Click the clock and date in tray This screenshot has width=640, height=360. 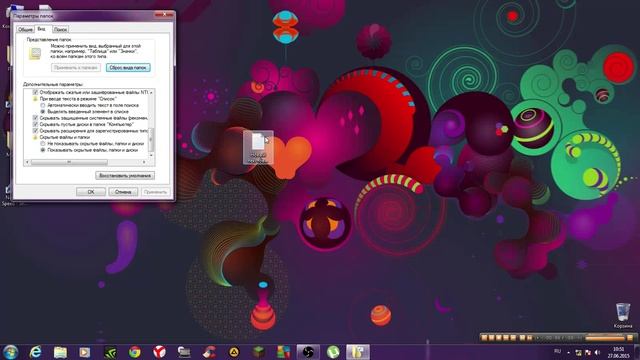tap(618, 352)
